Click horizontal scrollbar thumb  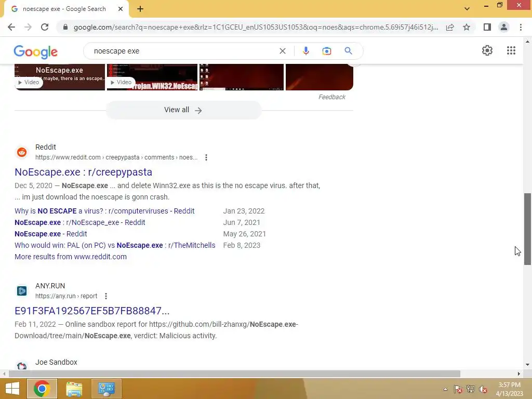pos(234,374)
